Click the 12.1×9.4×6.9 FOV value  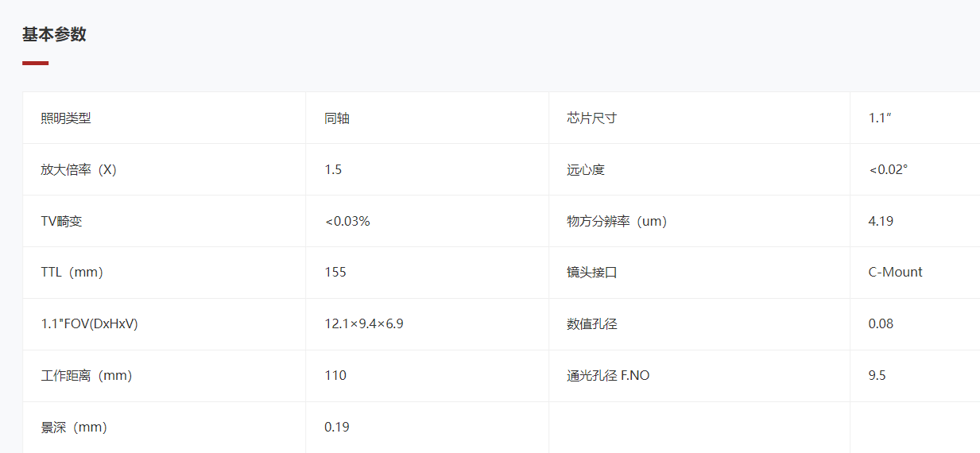tap(364, 324)
